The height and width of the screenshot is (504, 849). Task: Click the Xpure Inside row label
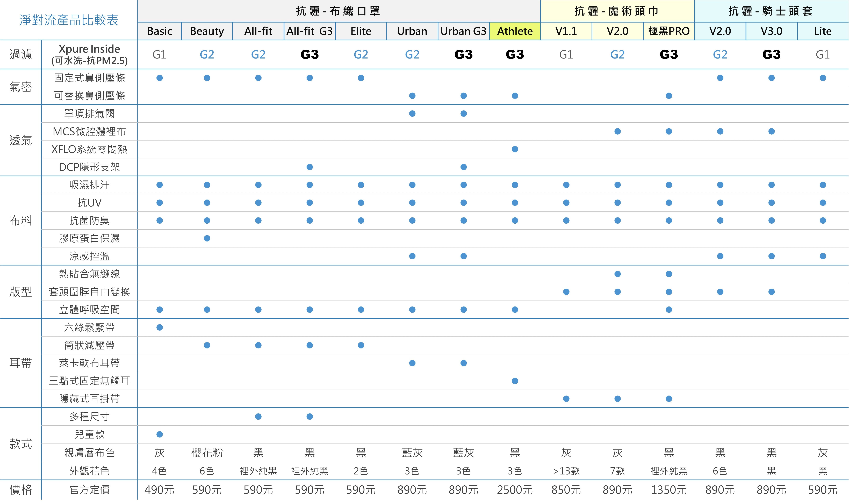89,55
